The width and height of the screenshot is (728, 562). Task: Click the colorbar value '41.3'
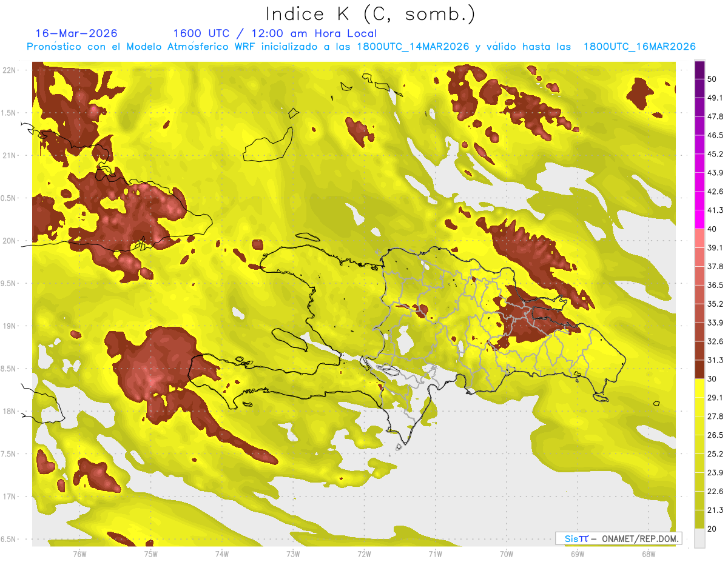[715, 210]
